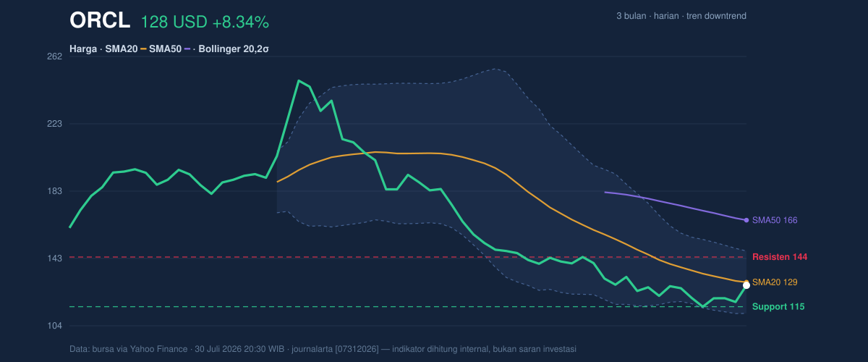868x362 pixels.
Task: Select the SMA50 166 label
Action: (x=775, y=220)
